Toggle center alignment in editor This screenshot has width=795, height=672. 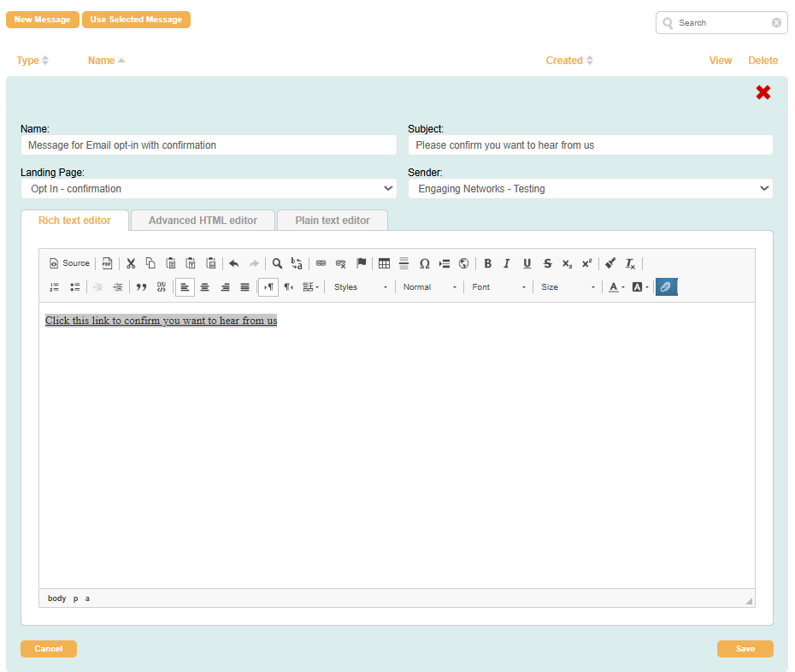coord(205,287)
